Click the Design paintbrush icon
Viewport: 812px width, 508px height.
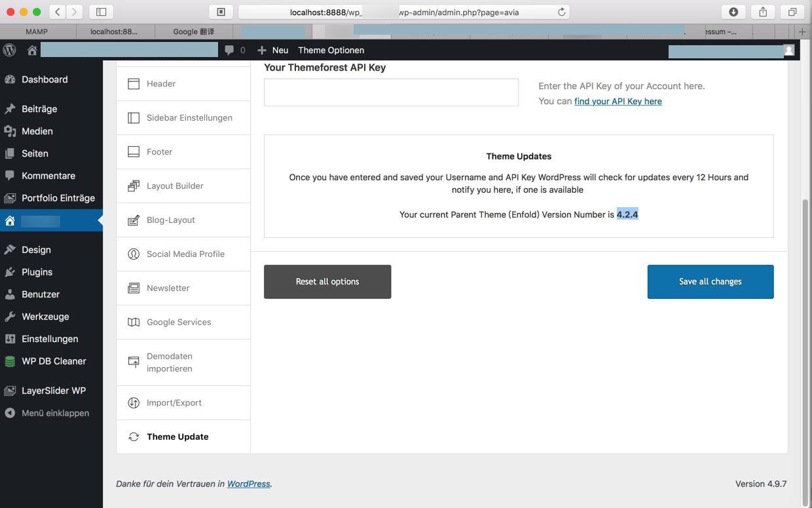click(x=10, y=250)
